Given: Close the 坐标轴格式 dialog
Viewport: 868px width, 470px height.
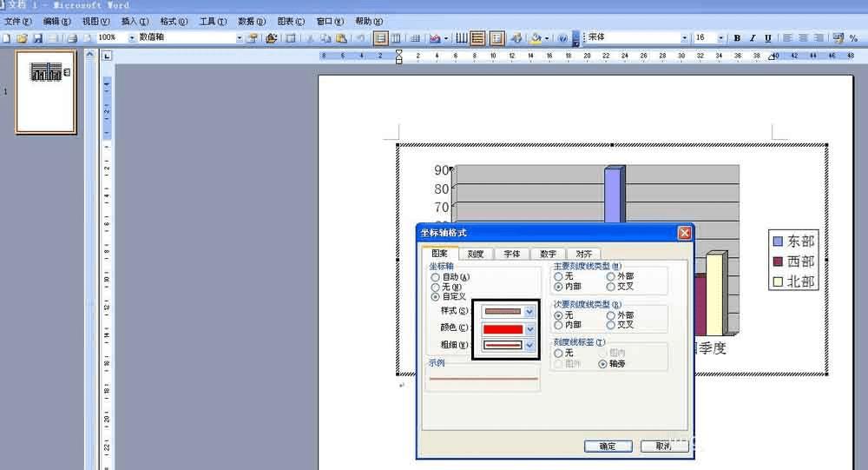Looking at the screenshot, I should tap(685, 233).
